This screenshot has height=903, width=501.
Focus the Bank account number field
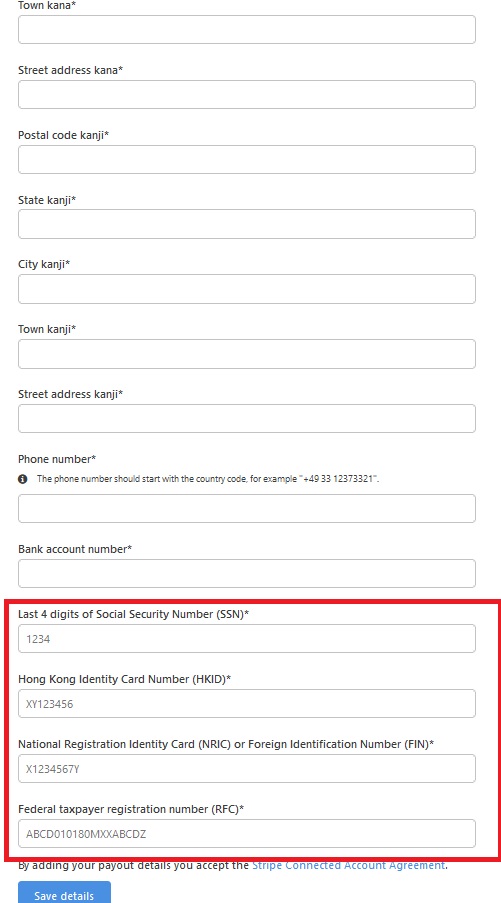click(247, 574)
